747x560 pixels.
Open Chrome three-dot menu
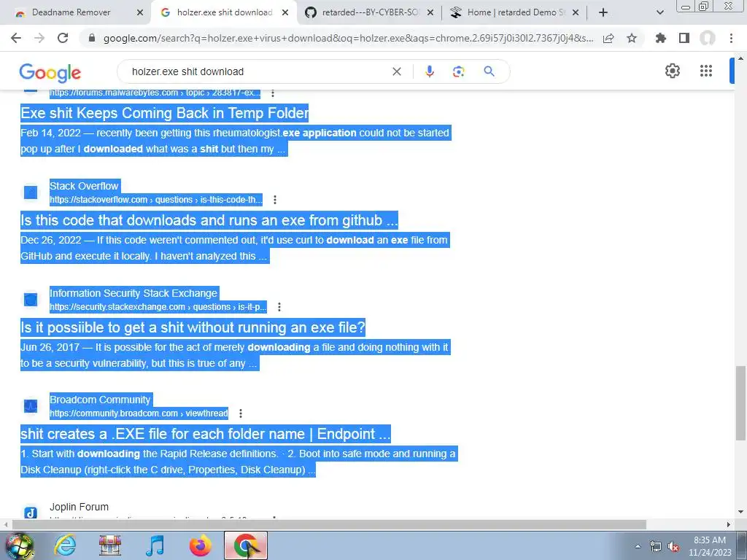click(731, 38)
